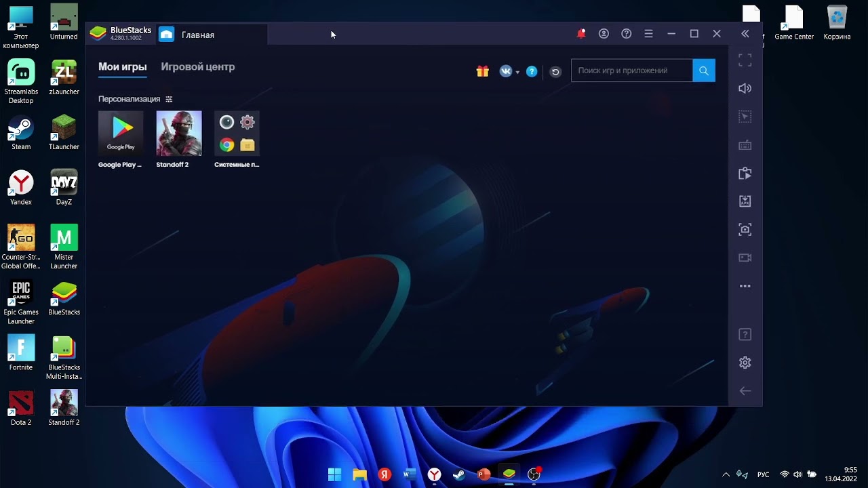Image resolution: width=868 pixels, height=488 pixels.
Task: Open the gift box rewards icon
Action: (x=483, y=71)
